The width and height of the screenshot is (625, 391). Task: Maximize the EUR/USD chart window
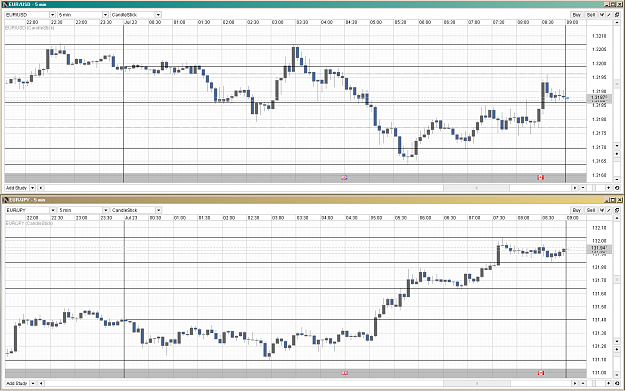(x=613, y=4)
